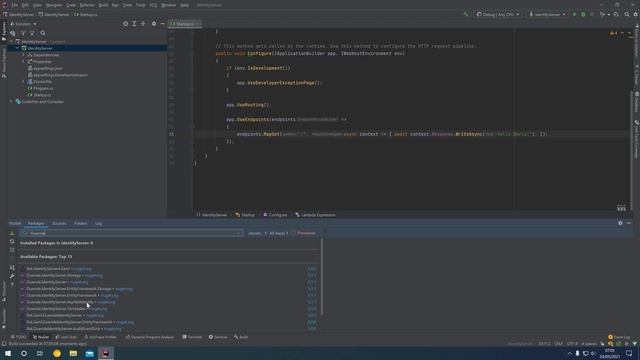
Task: Open Task View on the taskbar
Action: [x=40, y=353]
